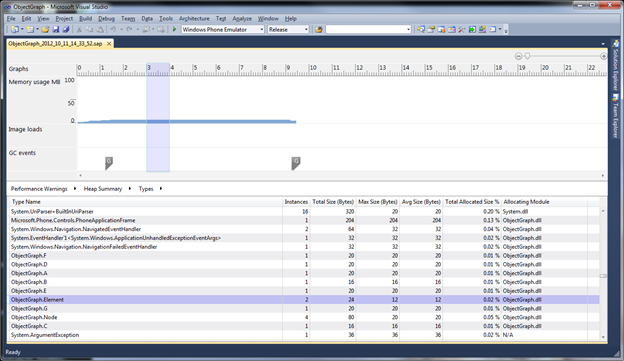Open the Command Window toolbar icon
Viewport: 624px width, 361px height.
(x=493, y=29)
